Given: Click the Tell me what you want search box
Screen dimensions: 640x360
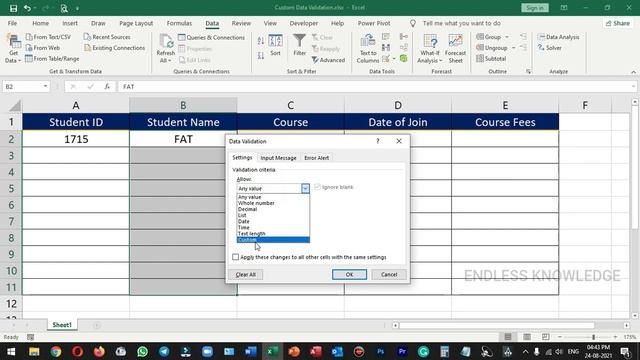Looking at the screenshot, I should [462, 23].
